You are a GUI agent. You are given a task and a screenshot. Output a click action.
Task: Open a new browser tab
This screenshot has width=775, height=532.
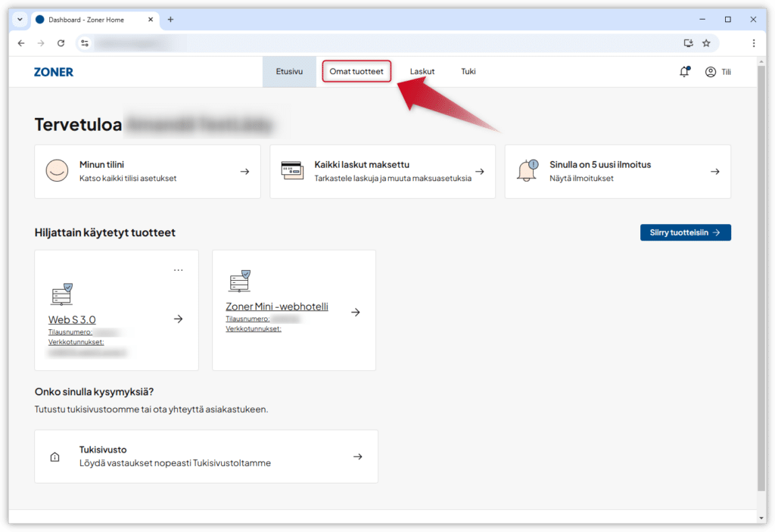(170, 20)
